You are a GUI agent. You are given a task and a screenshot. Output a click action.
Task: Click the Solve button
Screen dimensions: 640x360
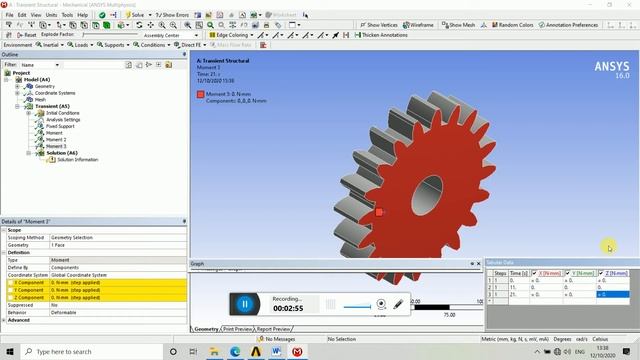point(135,15)
